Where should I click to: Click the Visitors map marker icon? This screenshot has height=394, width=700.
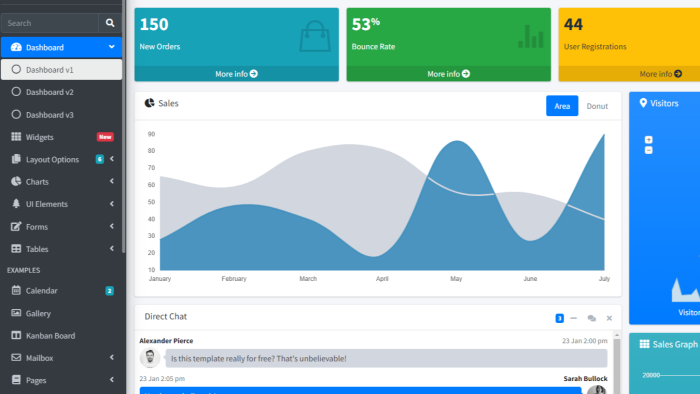click(x=643, y=103)
